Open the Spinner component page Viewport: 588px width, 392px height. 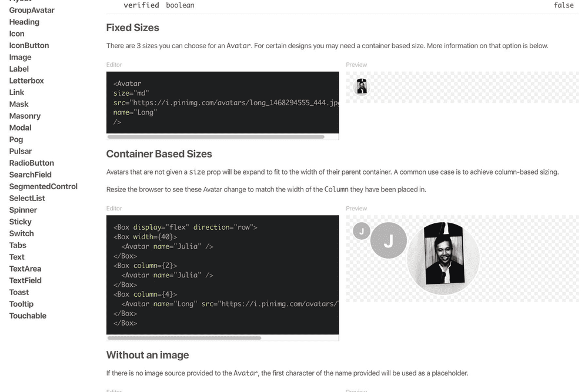point(24,210)
